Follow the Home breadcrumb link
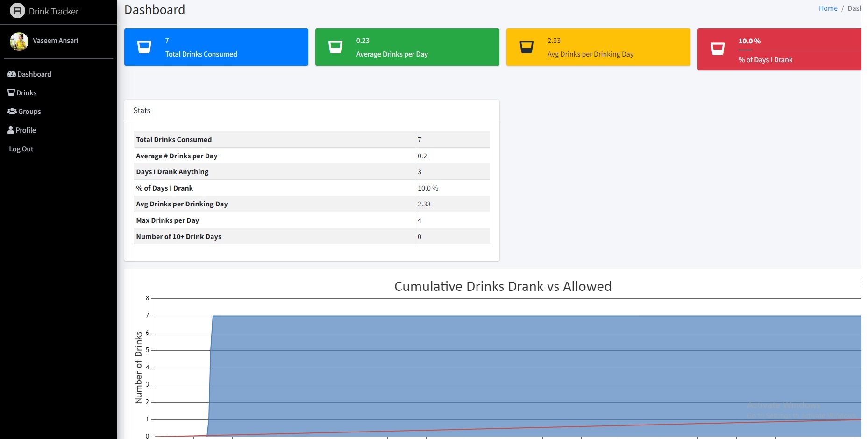868x439 pixels. pyautogui.click(x=828, y=8)
